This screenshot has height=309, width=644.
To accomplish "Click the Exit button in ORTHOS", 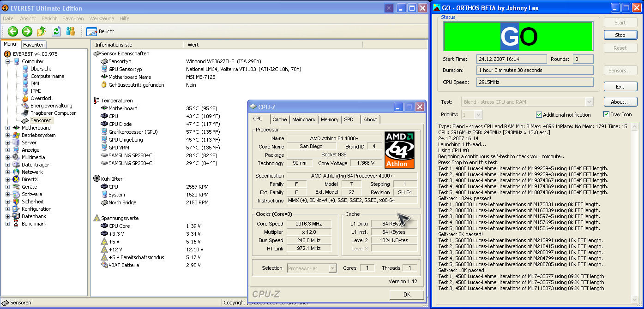I will pos(620,87).
